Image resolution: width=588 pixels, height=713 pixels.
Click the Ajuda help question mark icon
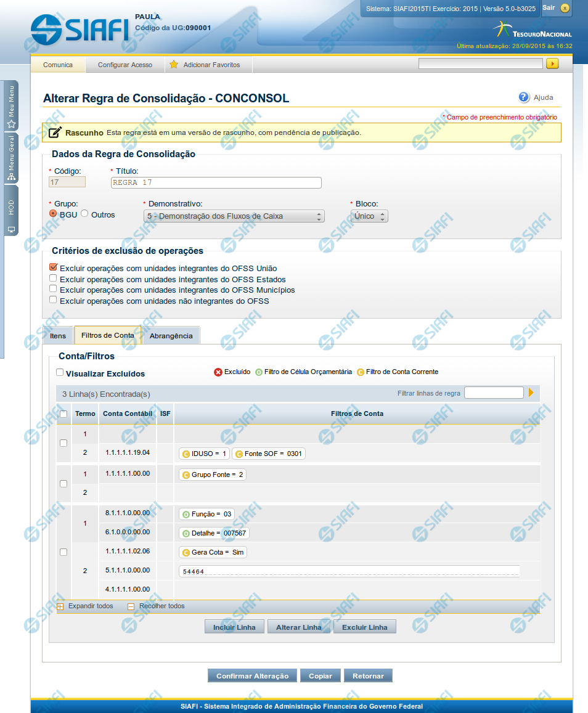pos(524,97)
